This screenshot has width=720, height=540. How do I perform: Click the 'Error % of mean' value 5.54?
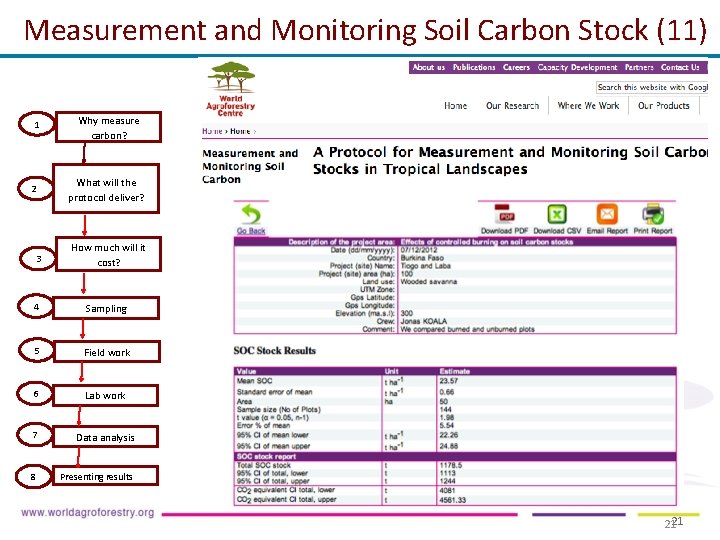(x=447, y=426)
